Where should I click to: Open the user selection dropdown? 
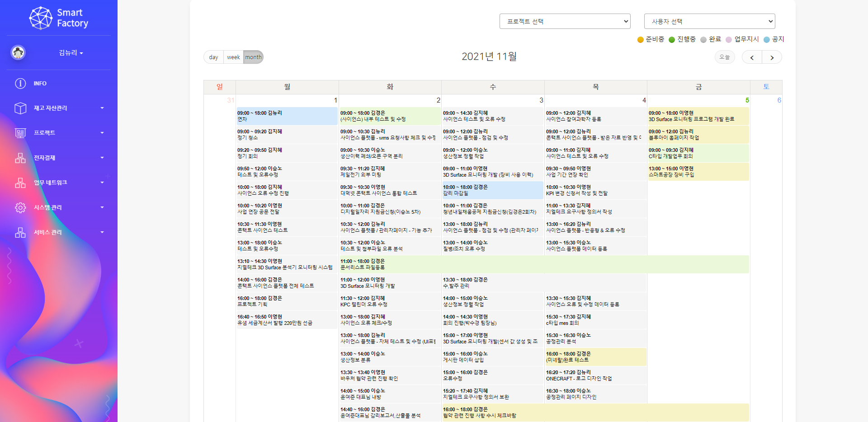point(709,21)
